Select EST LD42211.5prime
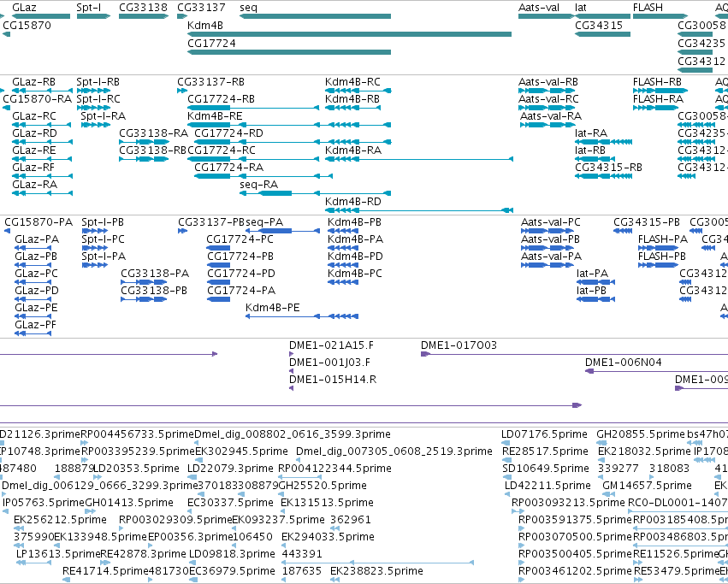The height and width of the screenshot is (584, 728). click(509, 494)
